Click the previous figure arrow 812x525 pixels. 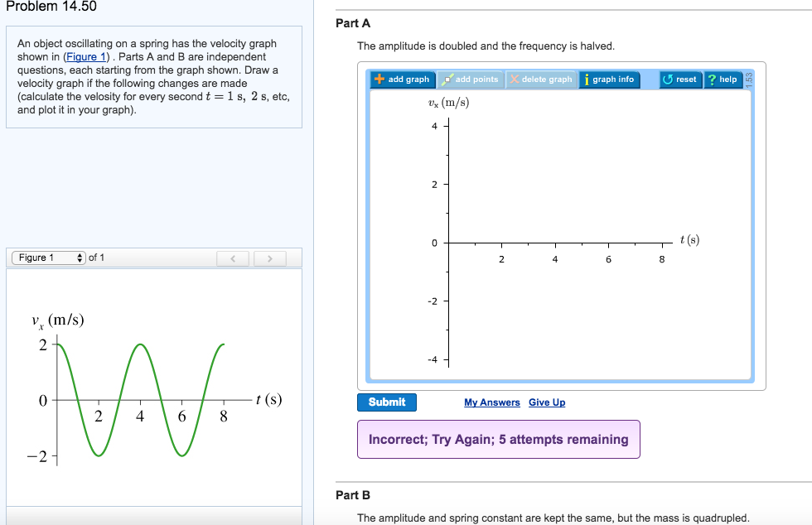233,258
